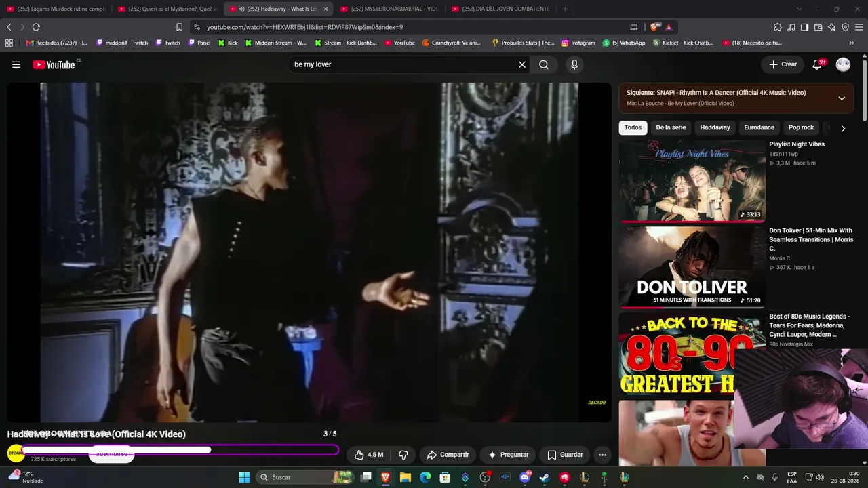Open Brave VPN shield icon
Viewport: 868px width, 488px height.
click(x=845, y=27)
